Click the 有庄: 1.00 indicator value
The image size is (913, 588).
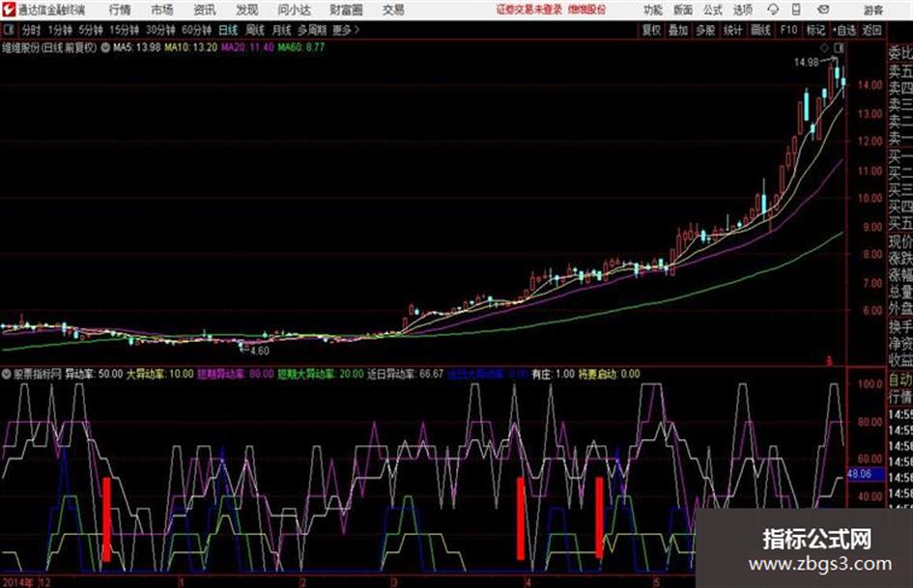554,374
